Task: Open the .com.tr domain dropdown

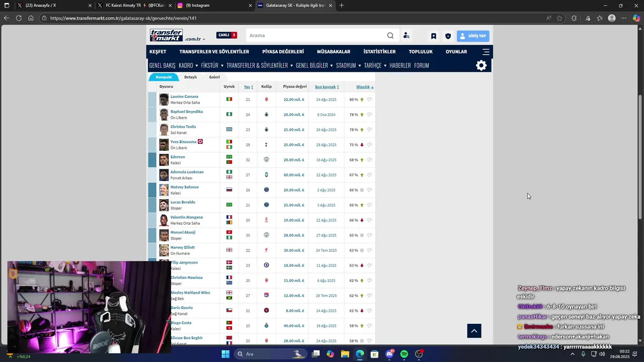Action: pos(195,39)
